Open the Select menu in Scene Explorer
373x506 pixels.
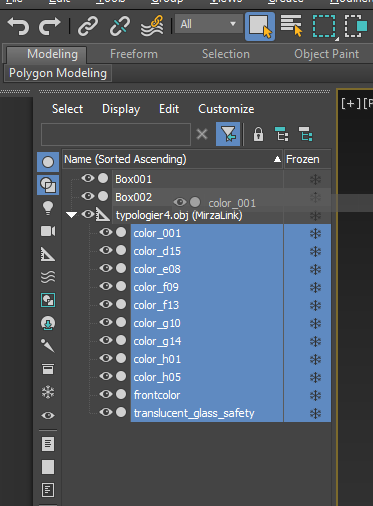[67, 109]
